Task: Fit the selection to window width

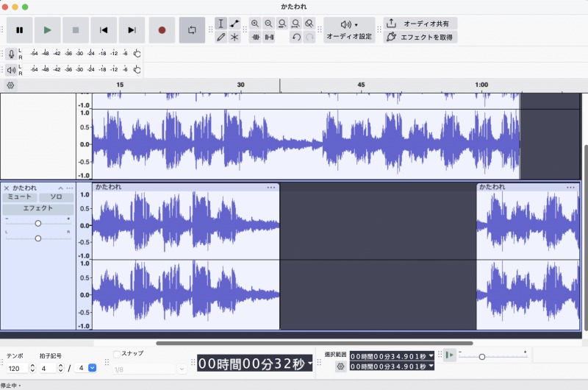Action: pyautogui.click(x=282, y=24)
